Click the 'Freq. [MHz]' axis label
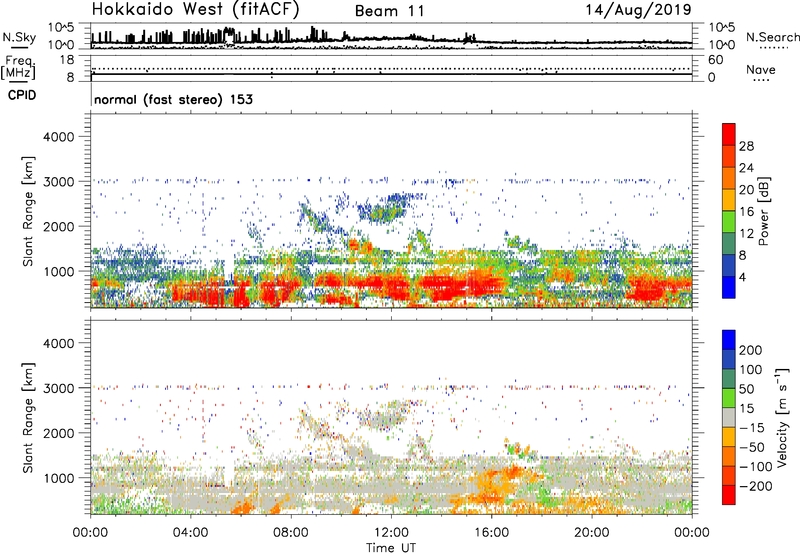800x554 pixels. (18, 68)
